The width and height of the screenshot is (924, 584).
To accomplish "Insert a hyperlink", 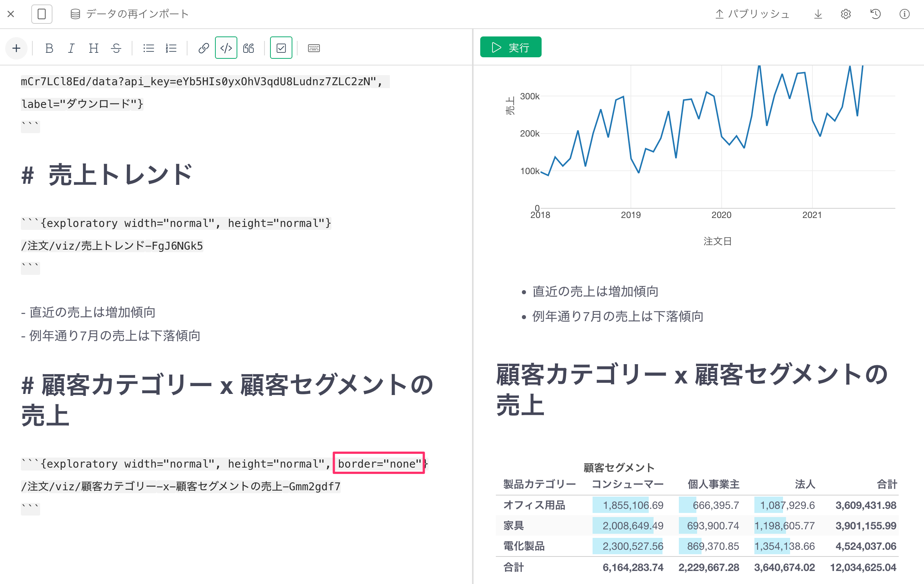I will click(203, 48).
